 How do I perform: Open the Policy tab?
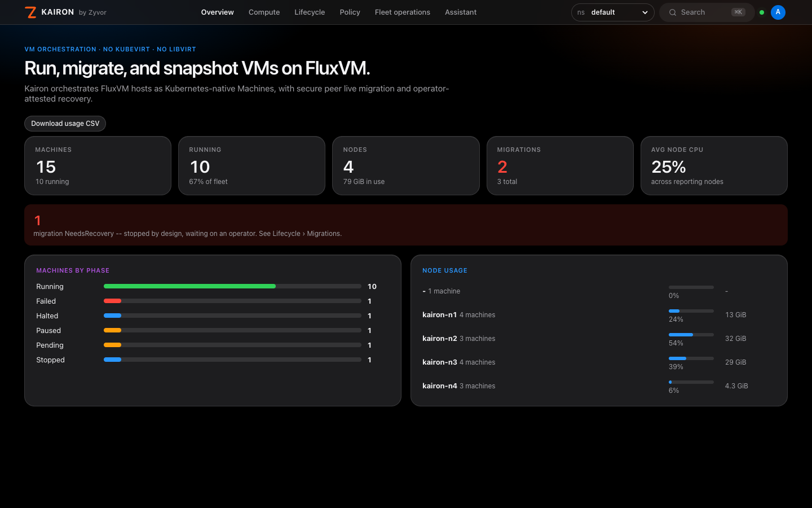[x=350, y=12]
